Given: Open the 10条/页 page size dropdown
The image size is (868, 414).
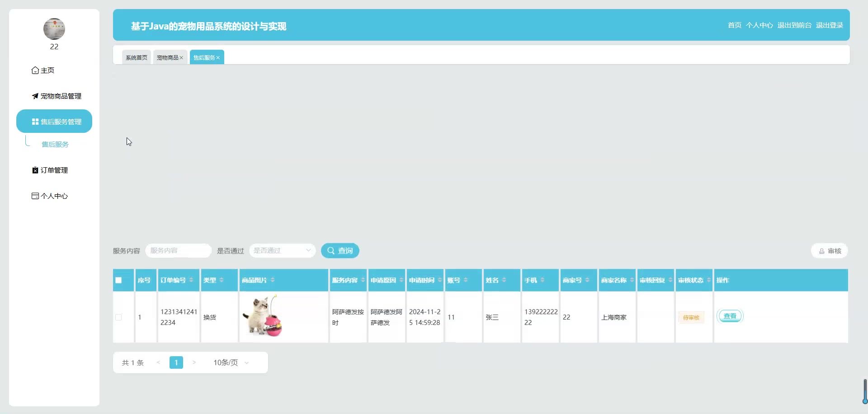Looking at the screenshot, I should tap(231, 362).
